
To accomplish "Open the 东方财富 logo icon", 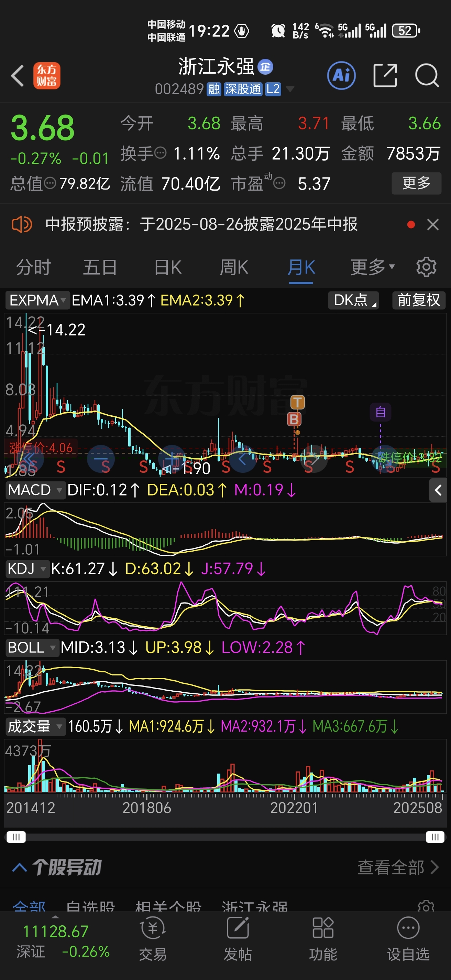I will coord(47,76).
